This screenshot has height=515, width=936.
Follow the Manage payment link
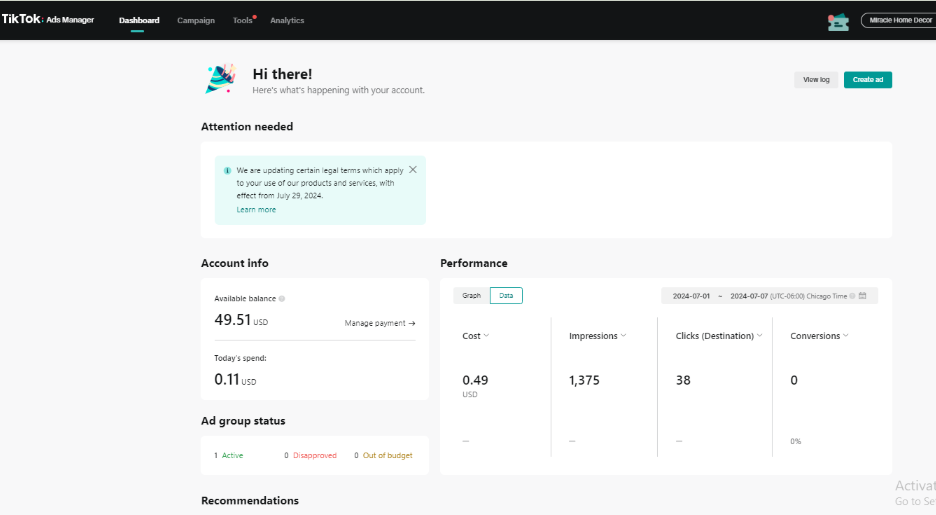pos(379,323)
